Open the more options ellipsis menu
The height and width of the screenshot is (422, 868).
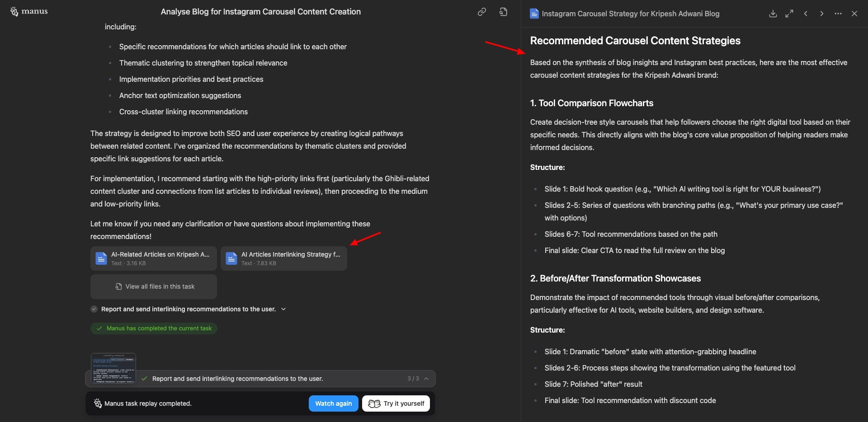(x=838, y=14)
